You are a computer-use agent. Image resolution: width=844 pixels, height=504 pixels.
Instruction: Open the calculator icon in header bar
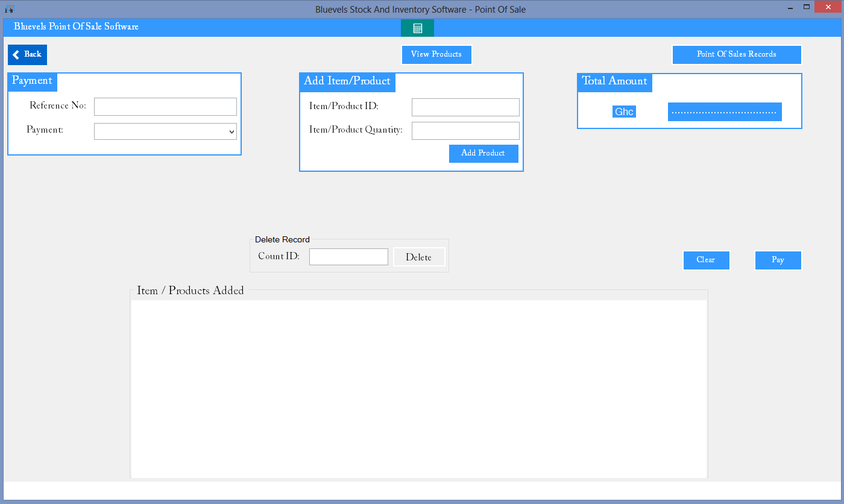coord(417,28)
